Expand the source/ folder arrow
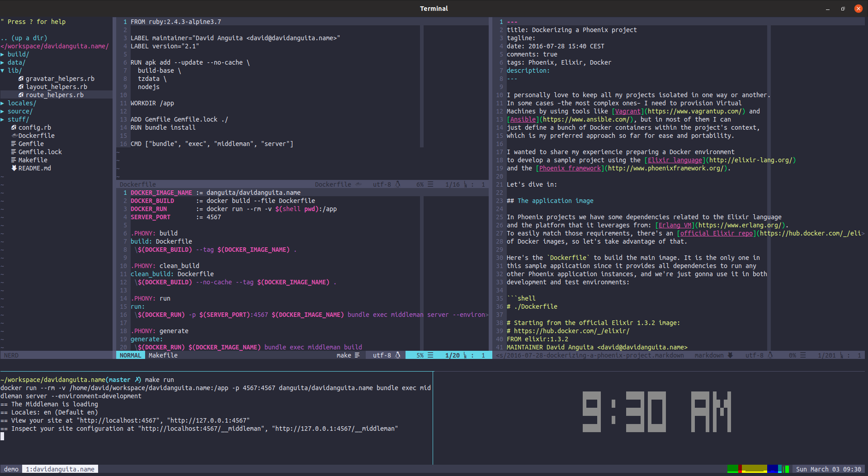Image resolution: width=868 pixels, height=476 pixels. [3, 111]
